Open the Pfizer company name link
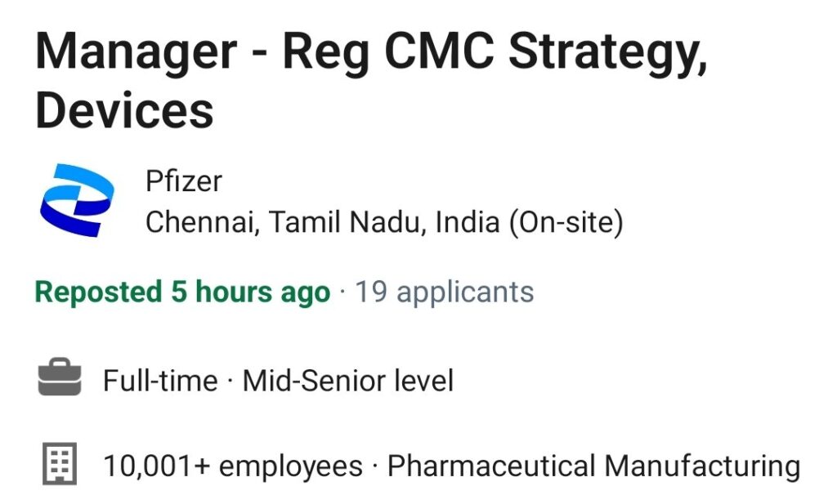The image size is (837, 504). point(184,181)
